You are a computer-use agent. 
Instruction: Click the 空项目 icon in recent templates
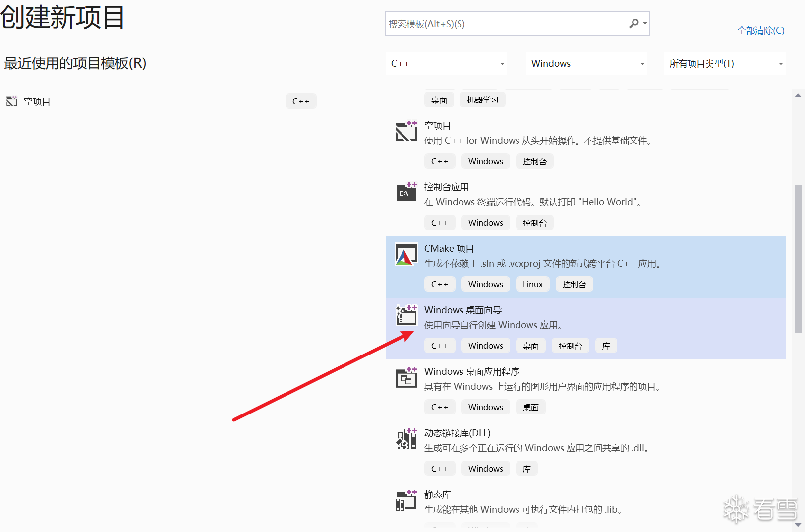coord(12,101)
